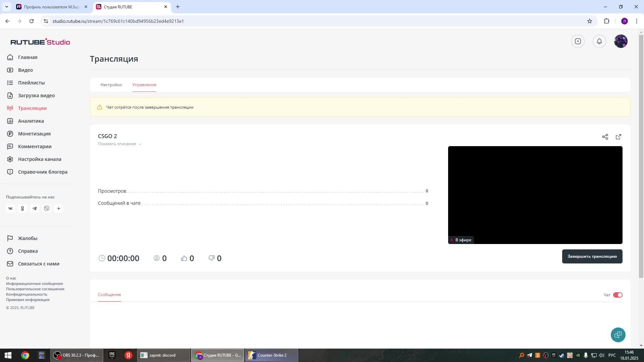
Task: Switch to the Настройки tab
Action: [x=111, y=85]
